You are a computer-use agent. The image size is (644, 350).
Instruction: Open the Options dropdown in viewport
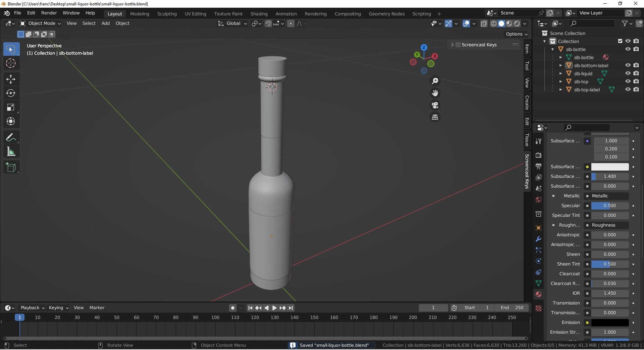coord(517,34)
